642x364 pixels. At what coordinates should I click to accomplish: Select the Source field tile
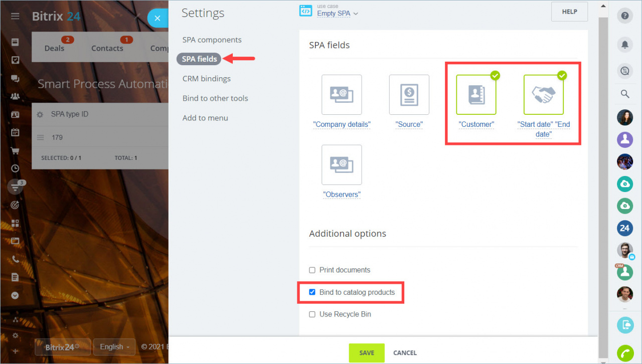click(x=409, y=95)
